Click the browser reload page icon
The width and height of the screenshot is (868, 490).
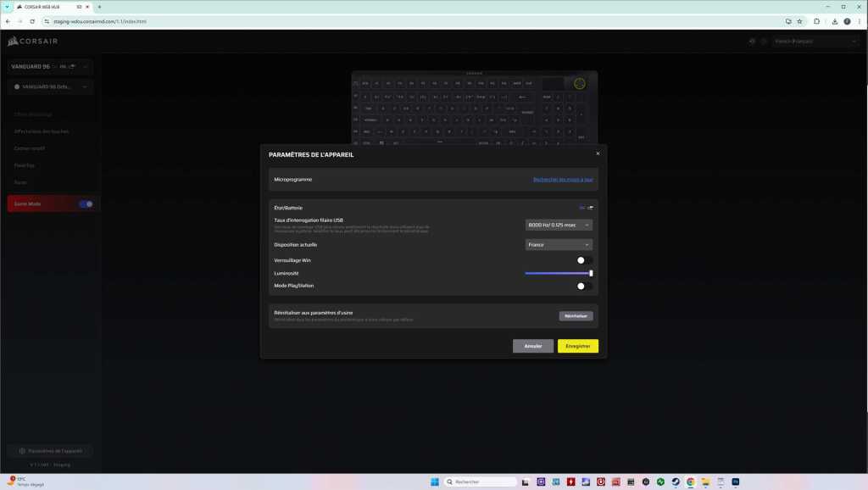pyautogui.click(x=32, y=21)
